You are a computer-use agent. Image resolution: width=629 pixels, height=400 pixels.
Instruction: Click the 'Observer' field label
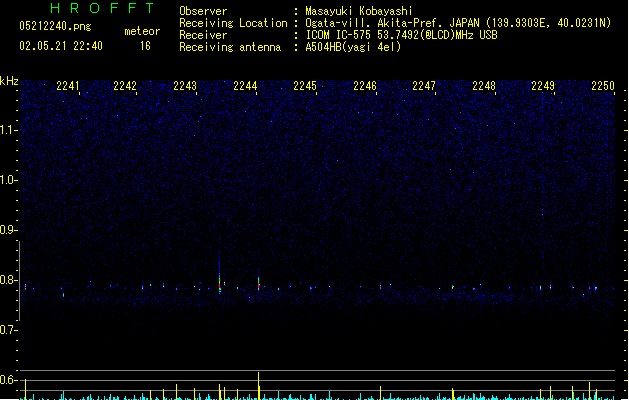tap(203, 11)
